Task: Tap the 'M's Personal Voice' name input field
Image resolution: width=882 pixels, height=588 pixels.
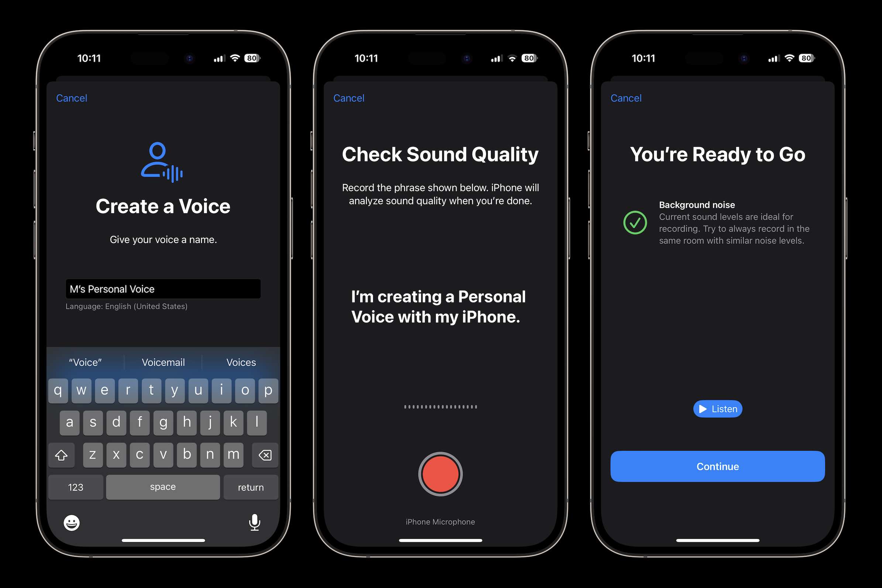Action: click(162, 289)
